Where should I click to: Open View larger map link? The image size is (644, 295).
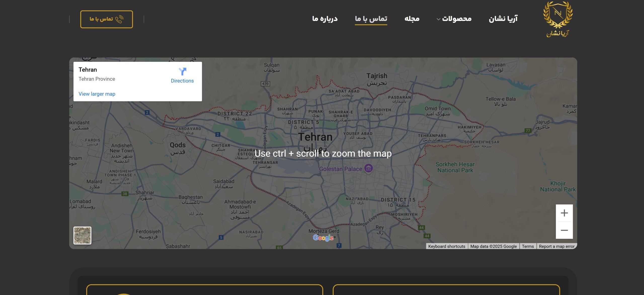[x=97, y=94]
